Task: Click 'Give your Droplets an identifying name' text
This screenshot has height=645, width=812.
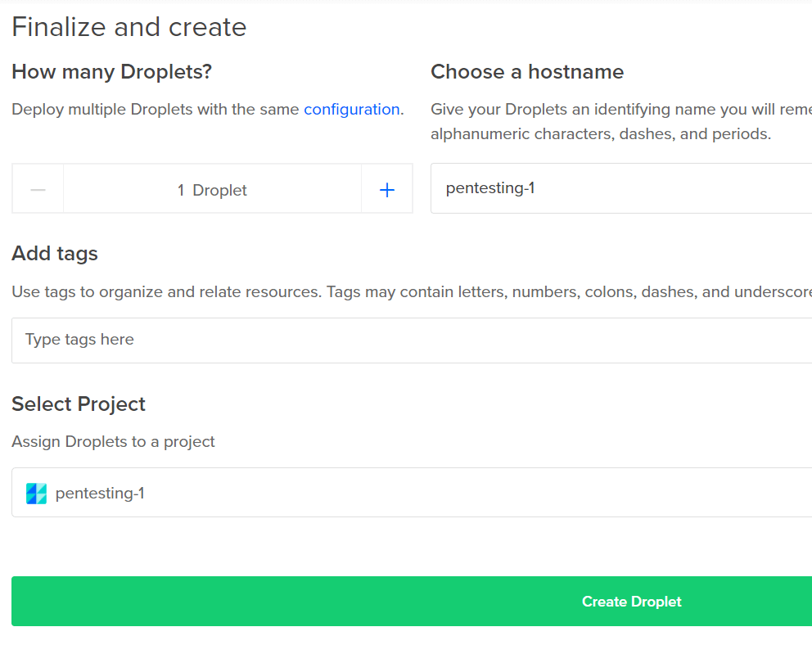Action: coord(619,110)
